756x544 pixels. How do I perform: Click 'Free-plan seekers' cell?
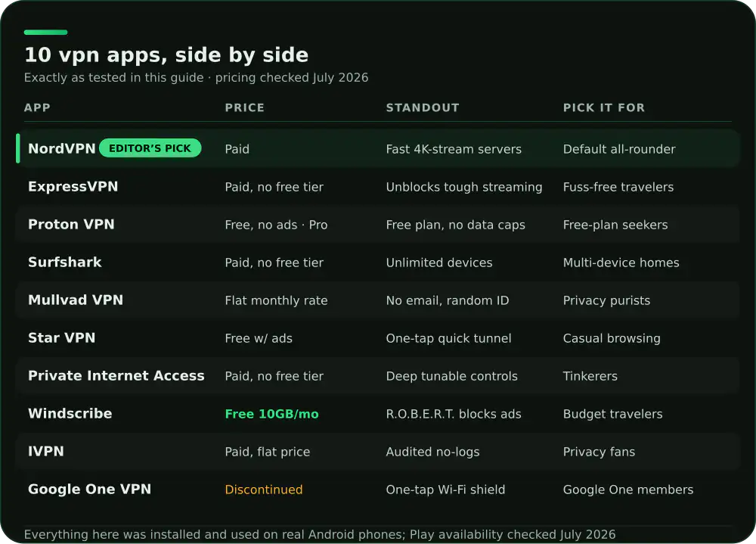[615, 225]
